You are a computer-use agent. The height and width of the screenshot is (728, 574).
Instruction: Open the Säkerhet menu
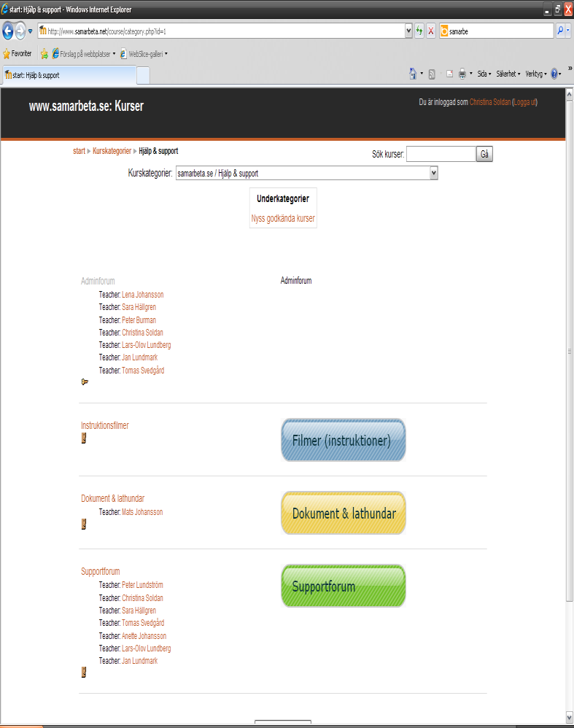tap(508, 74)
